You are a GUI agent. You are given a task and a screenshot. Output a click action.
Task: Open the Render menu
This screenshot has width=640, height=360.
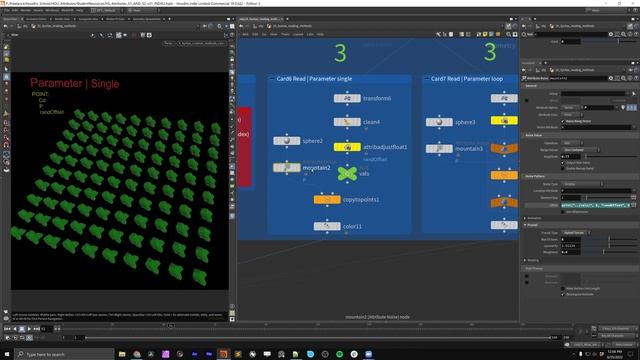tap(25, 10)
